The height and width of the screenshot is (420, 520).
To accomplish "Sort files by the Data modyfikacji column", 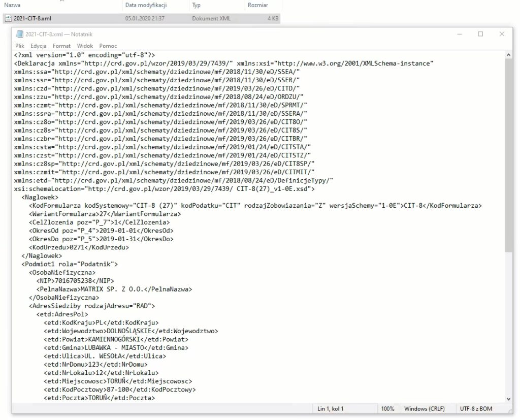I will pos(146,5).
